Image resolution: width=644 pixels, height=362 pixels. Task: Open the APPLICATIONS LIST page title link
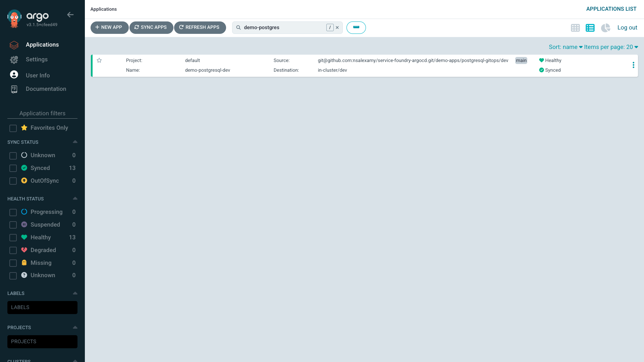tap(611, 9)
